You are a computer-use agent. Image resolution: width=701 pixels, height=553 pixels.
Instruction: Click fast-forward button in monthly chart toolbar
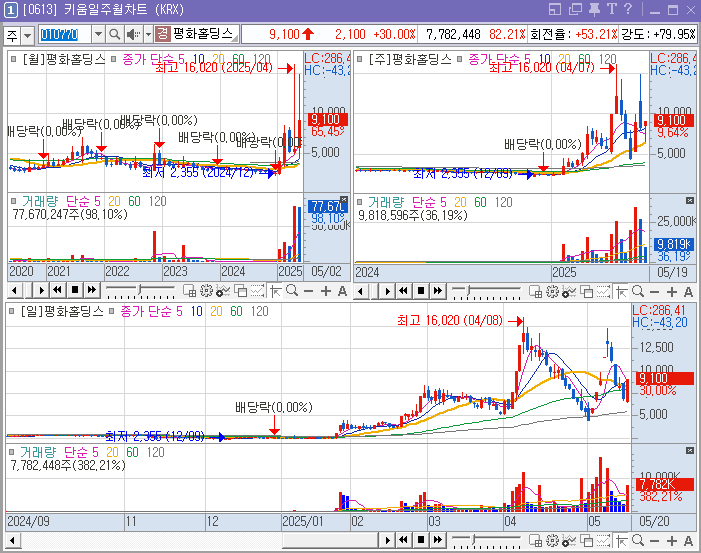coord(92,290)
